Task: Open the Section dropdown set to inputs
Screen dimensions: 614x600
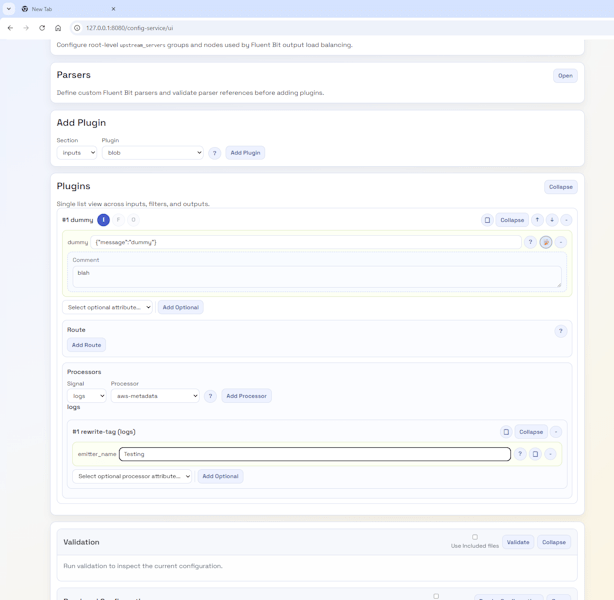Action: [x=77, y=153]
